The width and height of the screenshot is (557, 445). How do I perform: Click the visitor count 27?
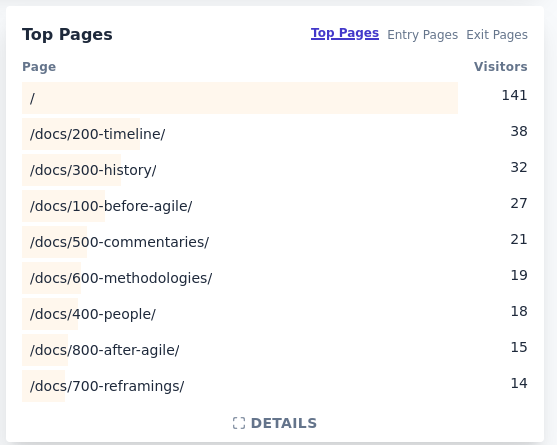pos(519,203)
